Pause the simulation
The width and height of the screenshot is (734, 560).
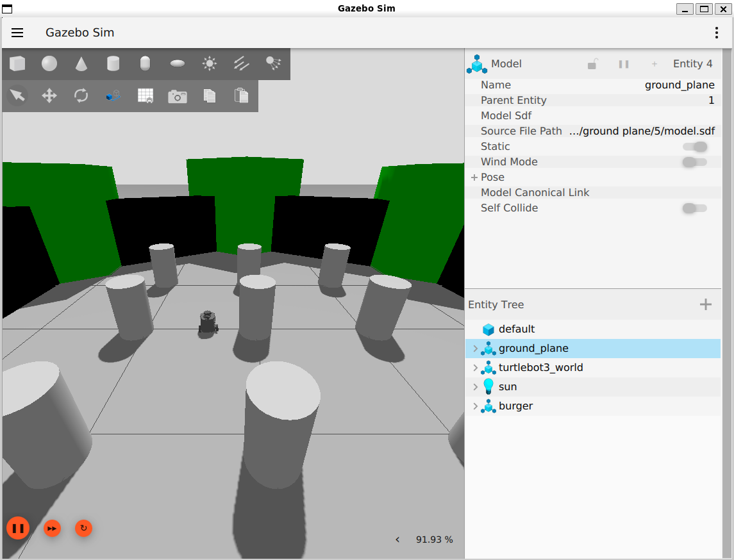pyautogui.click(x=18, y=529)
